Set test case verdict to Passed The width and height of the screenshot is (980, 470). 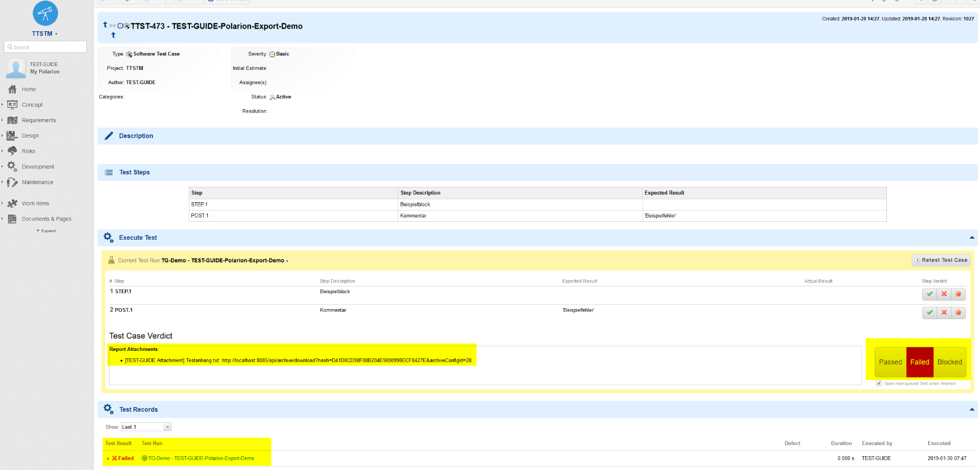(x=890, y=362)
